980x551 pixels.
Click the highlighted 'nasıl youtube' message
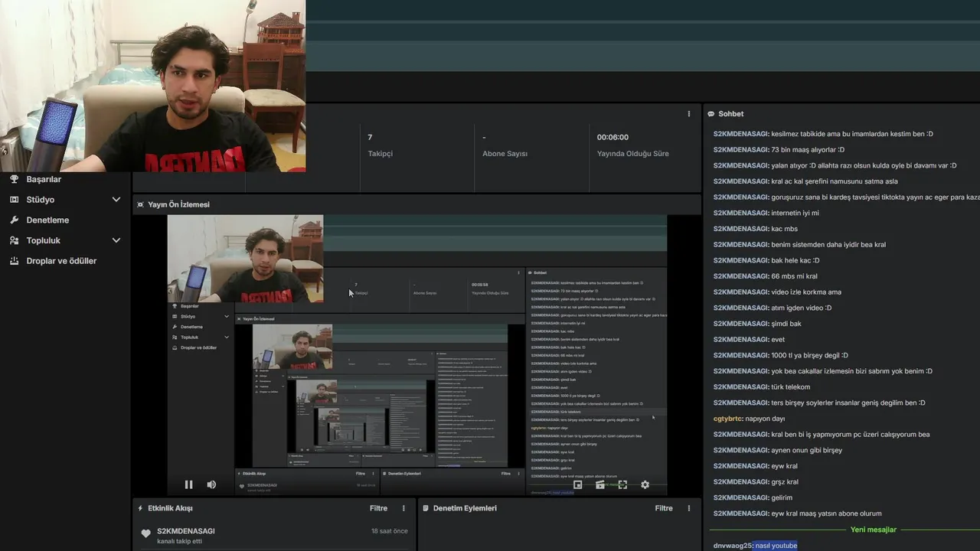[776, 546]
